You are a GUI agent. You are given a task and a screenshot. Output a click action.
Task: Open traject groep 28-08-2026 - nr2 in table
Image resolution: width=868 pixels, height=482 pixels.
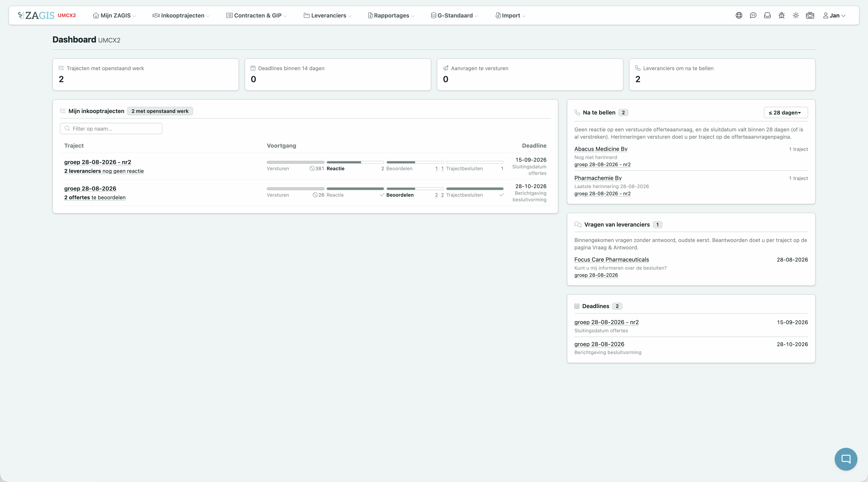[97, 162]
